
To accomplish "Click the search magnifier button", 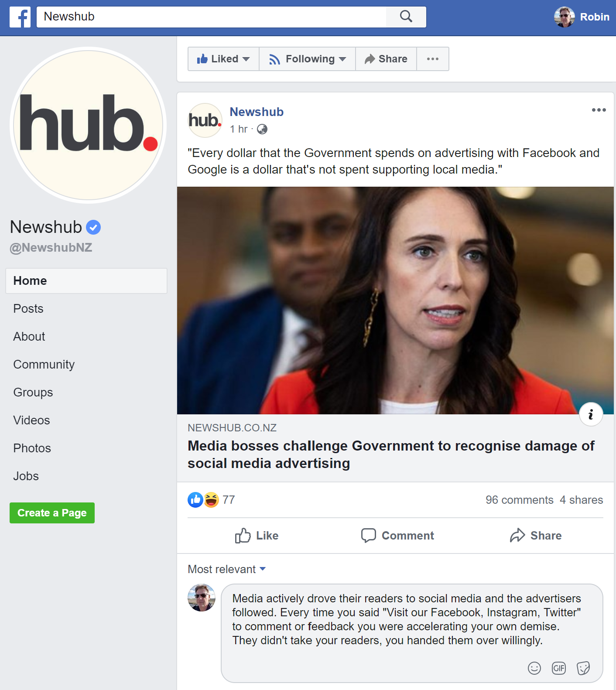I will [406, 17].
